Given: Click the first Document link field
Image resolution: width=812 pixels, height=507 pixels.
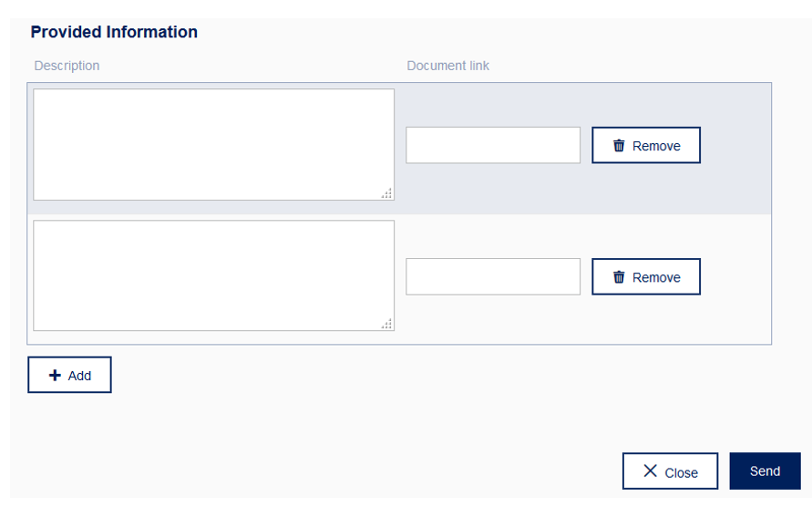Looking at the screenshot, I should click(493, 145).
